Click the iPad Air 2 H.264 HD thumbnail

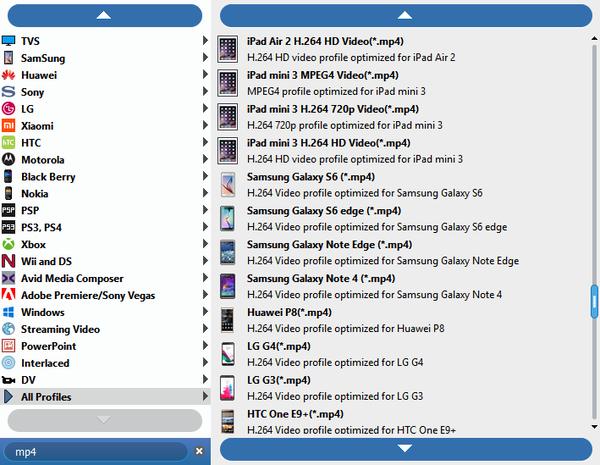tap(228, 49)
